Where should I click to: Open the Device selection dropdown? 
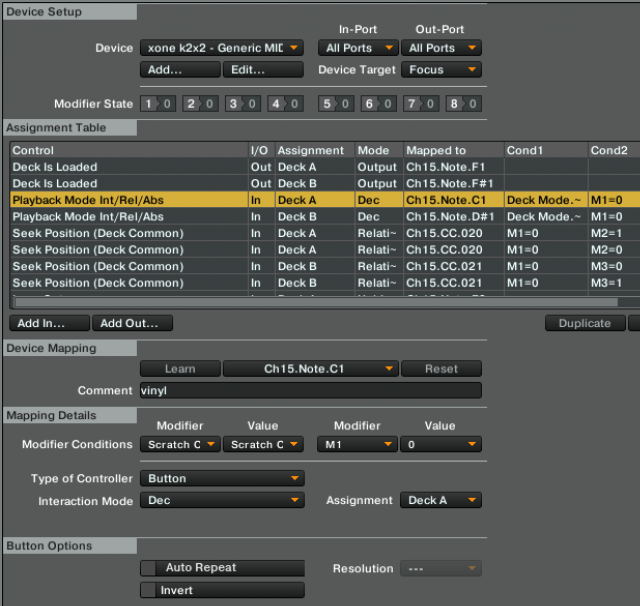[221, 48]
